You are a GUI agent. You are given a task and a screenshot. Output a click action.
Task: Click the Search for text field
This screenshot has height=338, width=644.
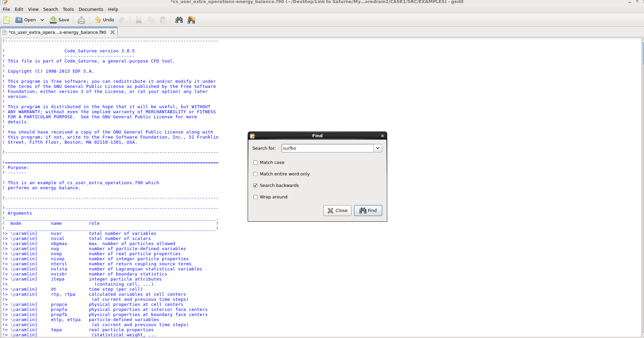tap(327, 148)
